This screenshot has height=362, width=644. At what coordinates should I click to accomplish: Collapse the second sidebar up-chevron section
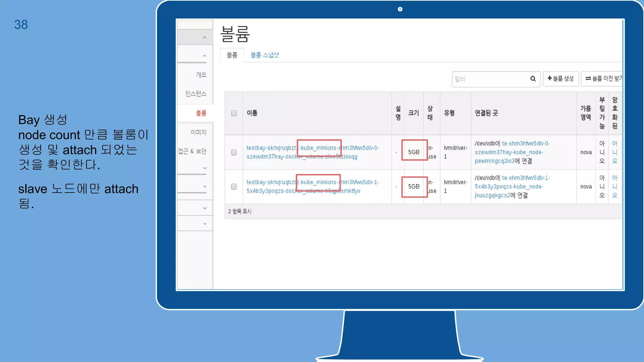pyautogui.click(x=204, y=56)
